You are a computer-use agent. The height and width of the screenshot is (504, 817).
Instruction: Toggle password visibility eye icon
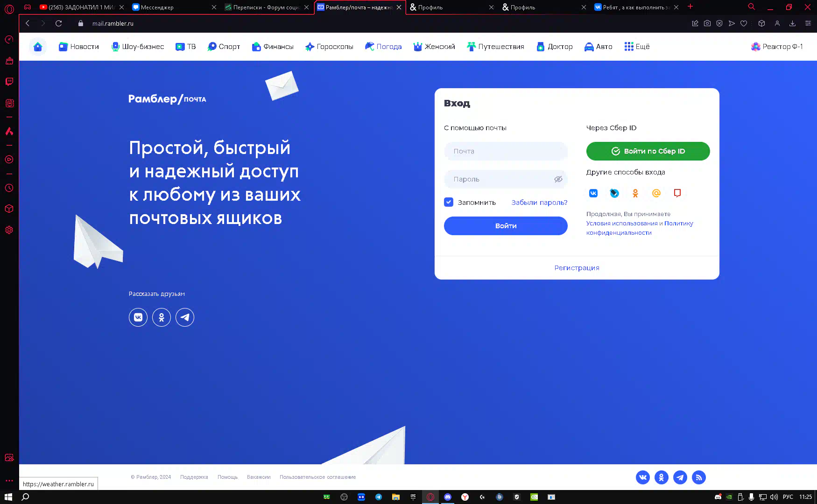click(558, 179)
